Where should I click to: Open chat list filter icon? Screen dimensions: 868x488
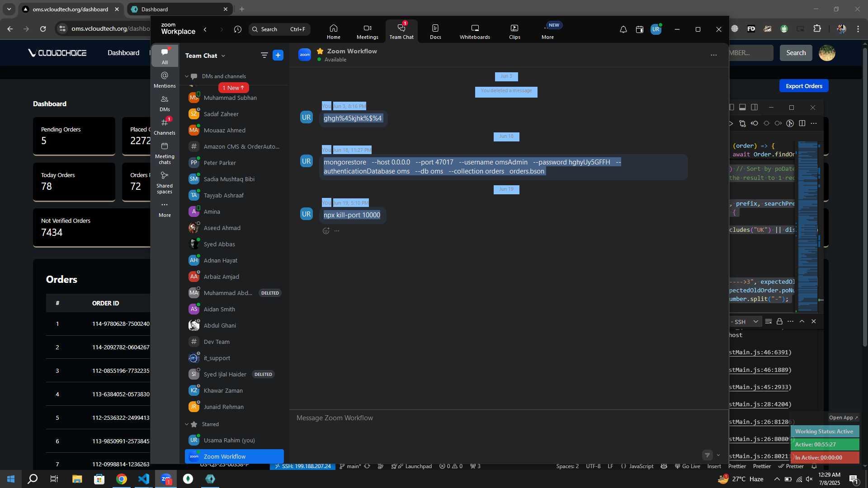[264, 55]
